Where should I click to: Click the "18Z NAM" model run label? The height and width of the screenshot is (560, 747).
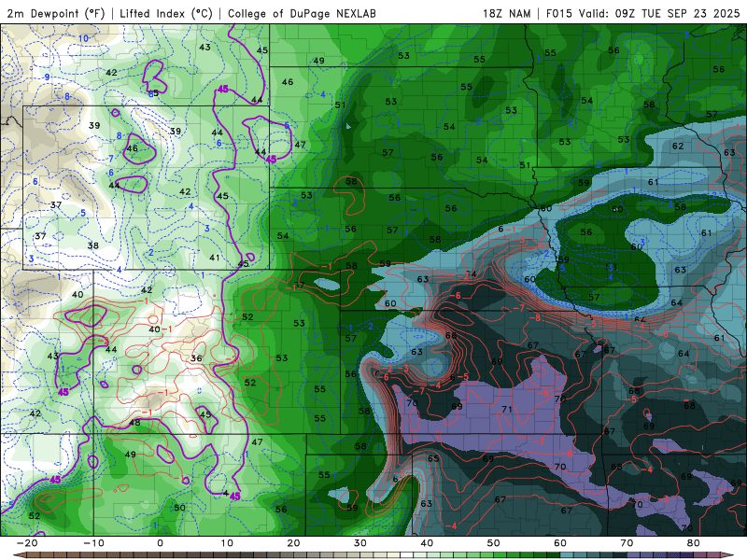coord(506,13)
